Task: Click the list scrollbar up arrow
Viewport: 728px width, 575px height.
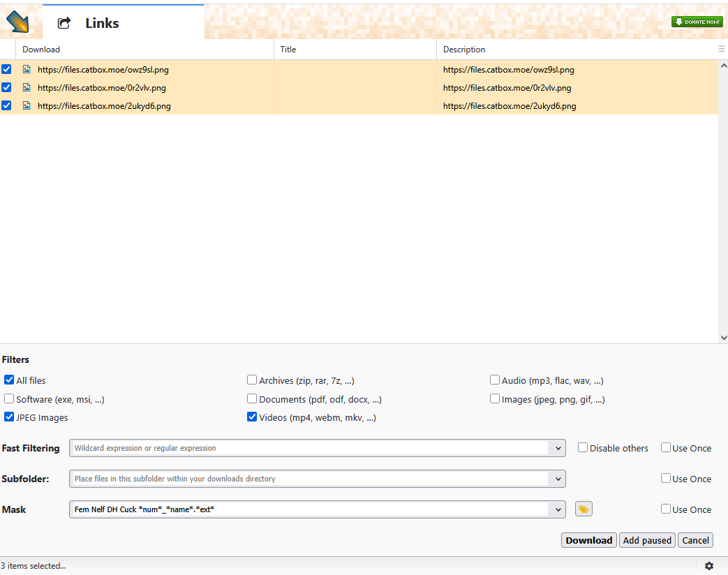Action: point(723,66)
